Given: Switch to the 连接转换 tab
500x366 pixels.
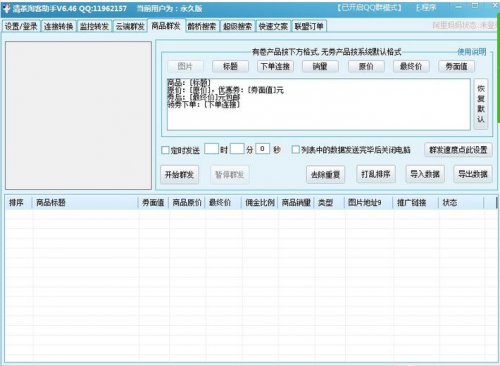Looking at the screenshot, I should pos(58,26).
